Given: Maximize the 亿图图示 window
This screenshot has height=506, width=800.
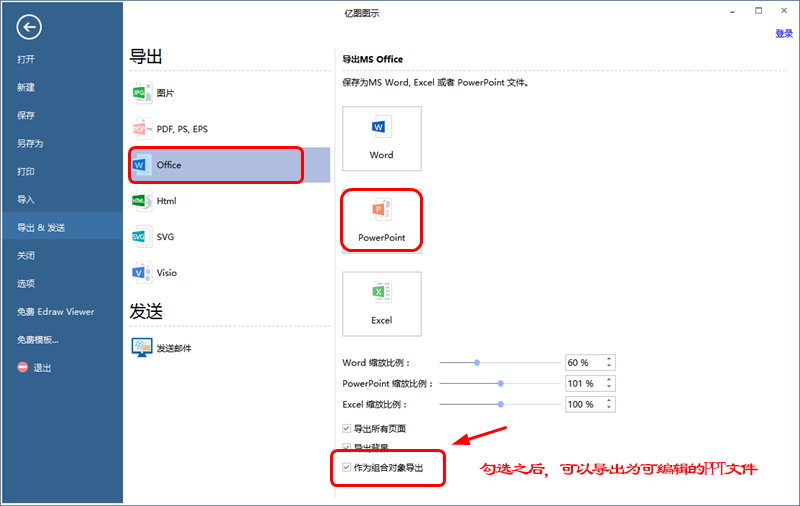Looking at the screenshot, I should pyautogui.click(x=759, y=10).
